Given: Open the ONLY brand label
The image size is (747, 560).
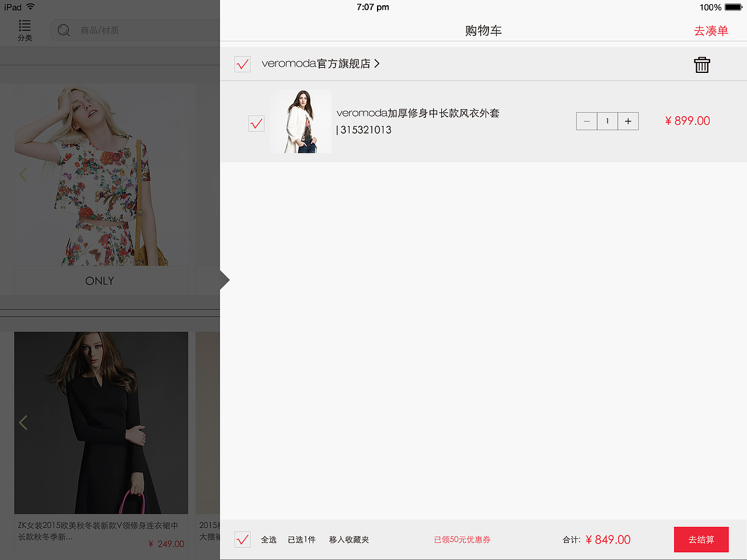Looking at the screenshot, I should (x=100, y=281).
